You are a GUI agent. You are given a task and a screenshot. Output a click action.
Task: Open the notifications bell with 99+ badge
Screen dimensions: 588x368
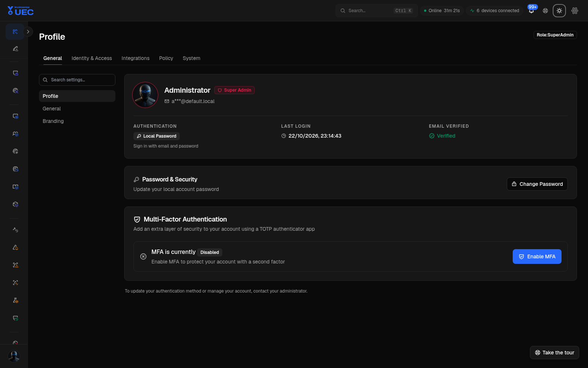click(531, 11)
